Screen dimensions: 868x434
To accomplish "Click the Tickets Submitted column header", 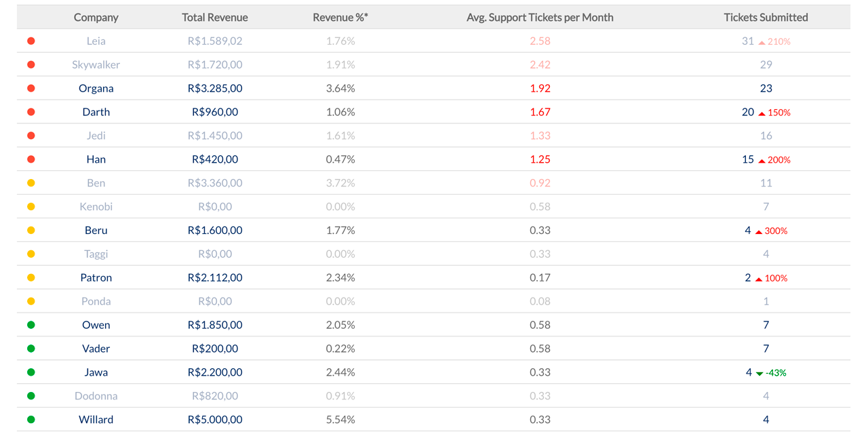I will [766, 17].
